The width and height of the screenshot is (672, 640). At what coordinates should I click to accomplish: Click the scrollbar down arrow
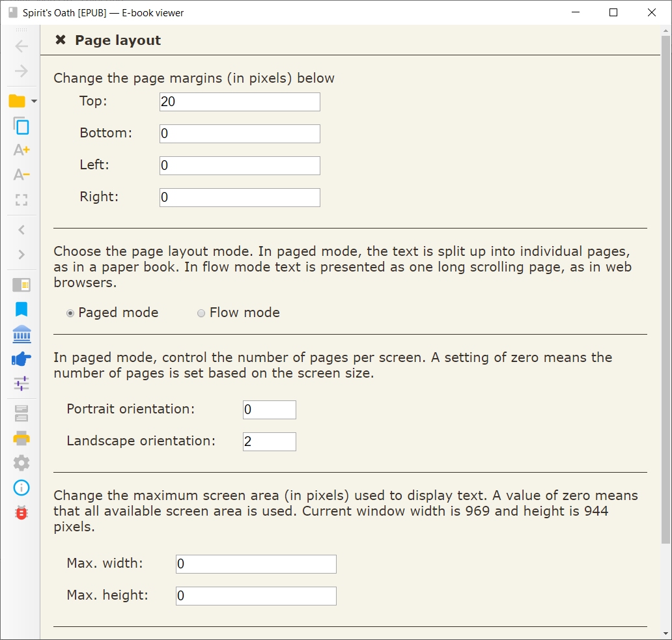tap(665, 633)
